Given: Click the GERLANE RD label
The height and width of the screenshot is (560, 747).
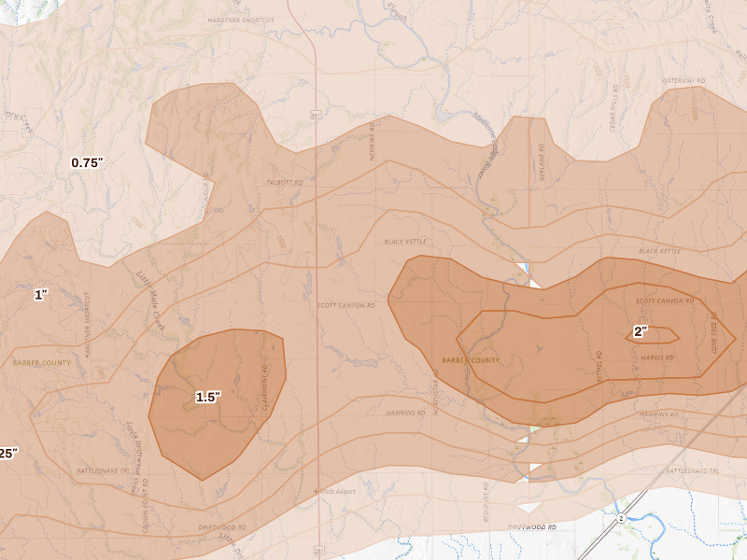Looking at the screenshot, I should [542, 161].
